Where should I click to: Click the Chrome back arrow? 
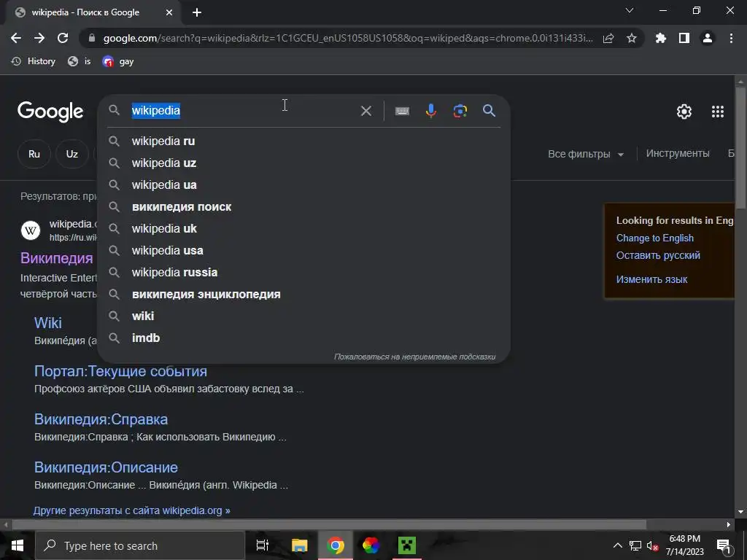pos(16,38)
